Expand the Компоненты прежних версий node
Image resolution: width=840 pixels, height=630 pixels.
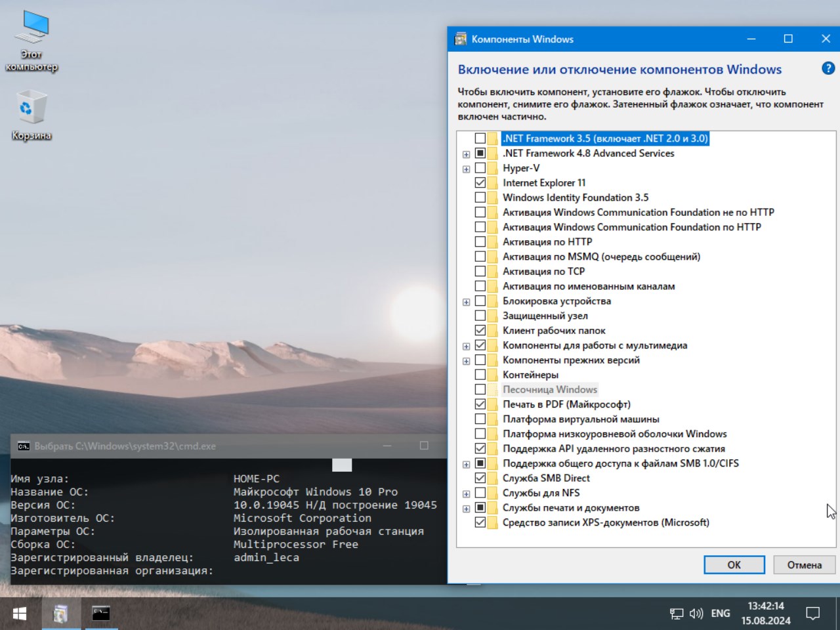466,361
